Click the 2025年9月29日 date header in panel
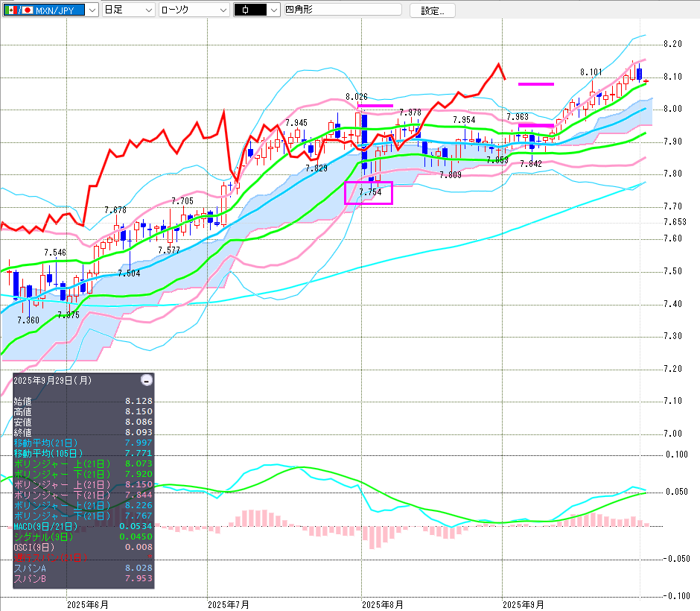This screenshot has height=611, width=700. point(53,380)
